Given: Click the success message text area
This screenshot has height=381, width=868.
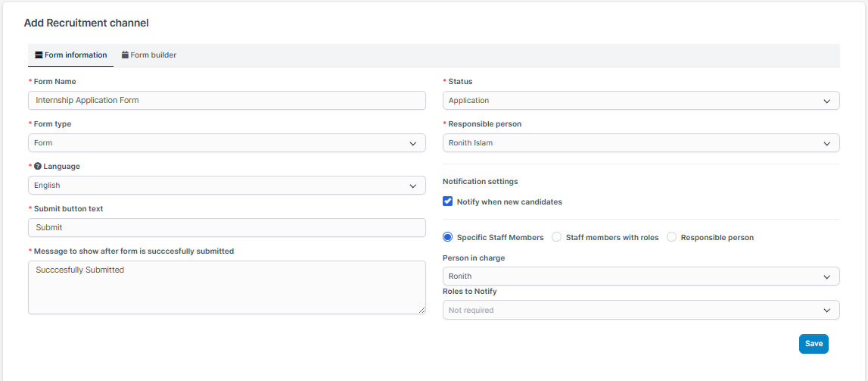Looking at the screenshot, I should 226,288.
